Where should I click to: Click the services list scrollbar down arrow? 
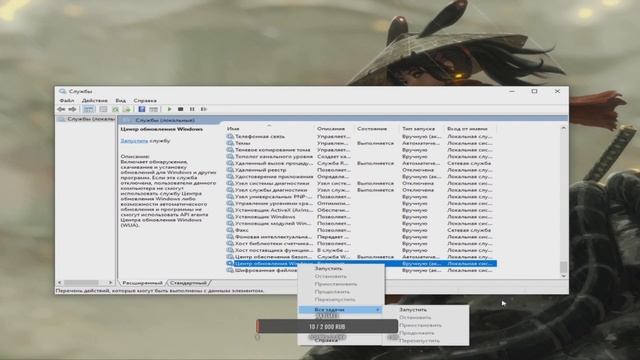click(x=563, y=276)
